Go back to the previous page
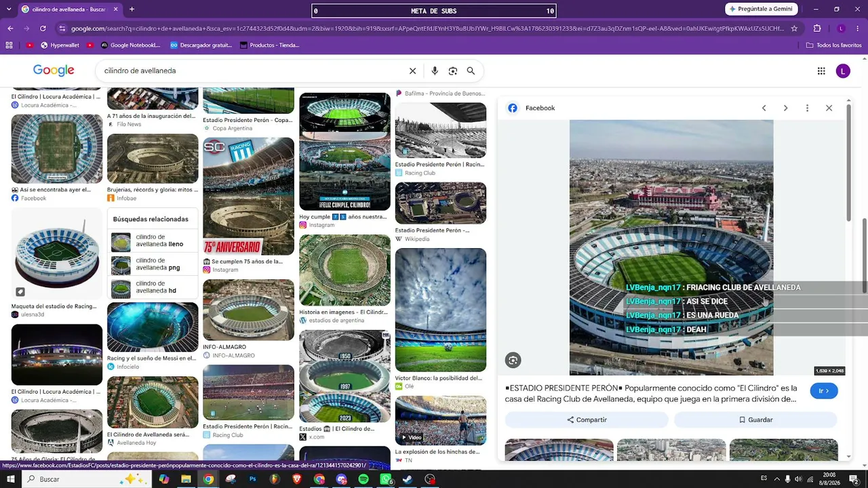This screenshot has width=868, height=488. pyautogui.click(x=10, y=28)
